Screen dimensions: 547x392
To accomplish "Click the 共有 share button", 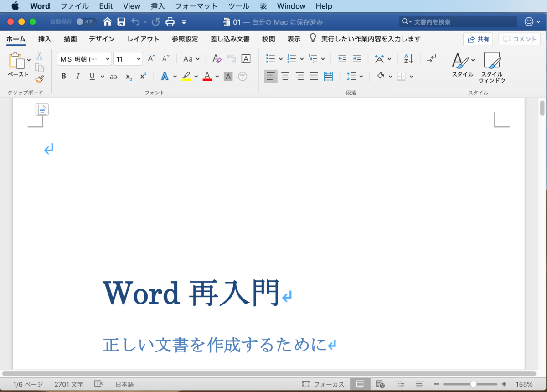I will coord(478,39).
